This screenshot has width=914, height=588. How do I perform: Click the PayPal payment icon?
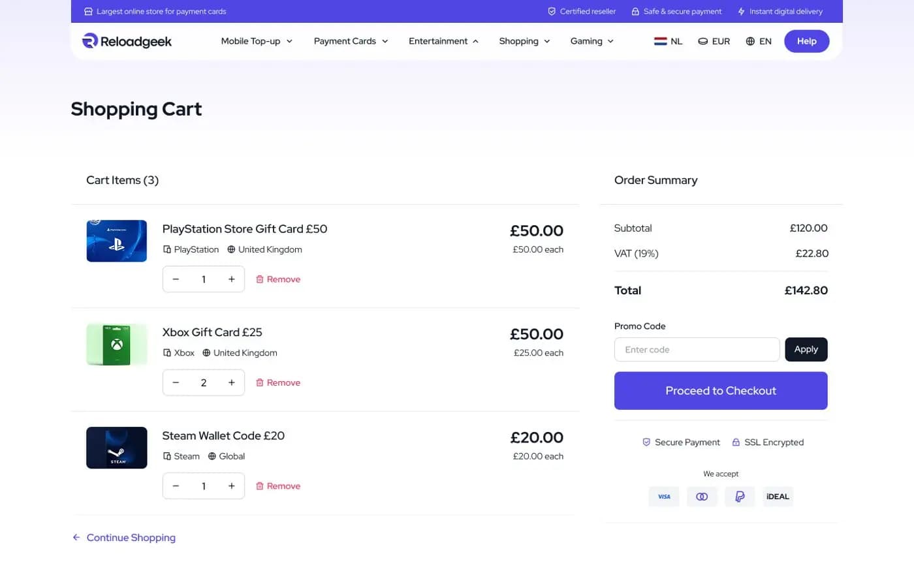[x=740, y=497]
